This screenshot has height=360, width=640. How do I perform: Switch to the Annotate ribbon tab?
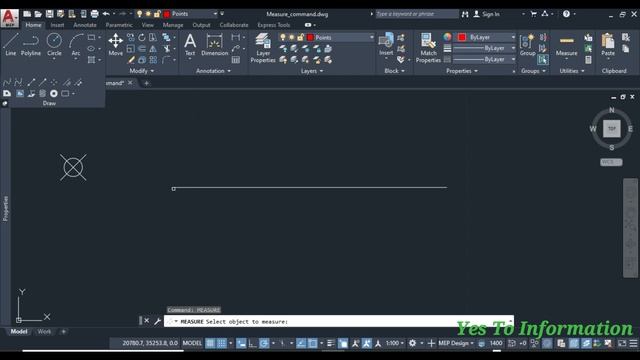pyautogui.click(x=85, y=25)
